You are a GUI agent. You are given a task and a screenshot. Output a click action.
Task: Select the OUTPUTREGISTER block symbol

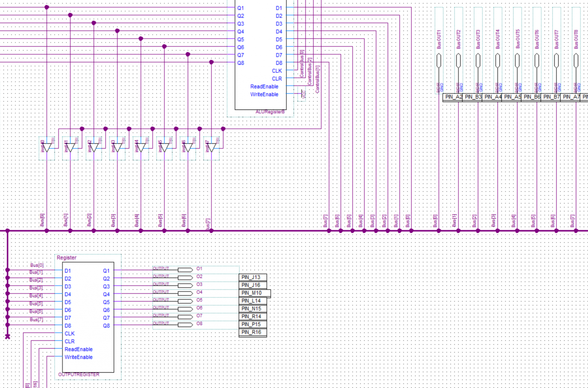click(87, 318)
